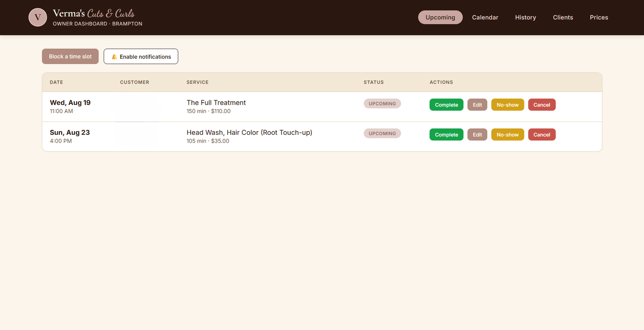Mark Wed Aug 19 appointment Complete
Viewport: 644px width, 330px height.
tap(446, 105)
